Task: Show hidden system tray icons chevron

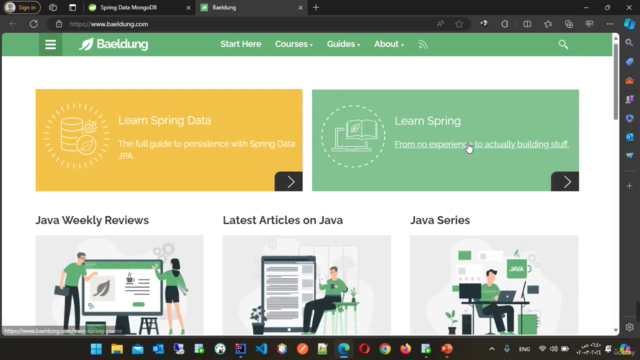Action: [x=492, y=349]
